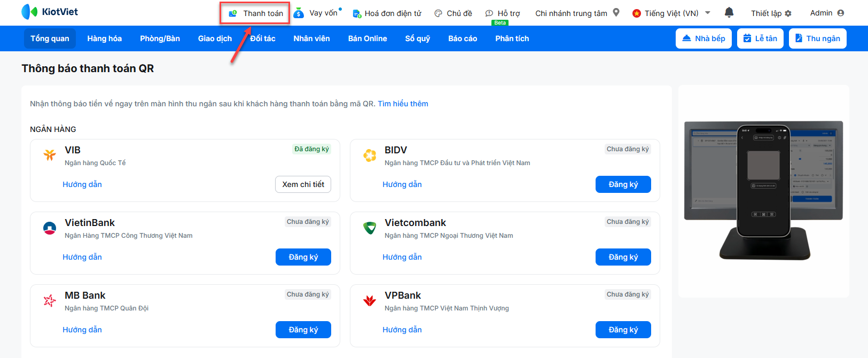
Task: Click the Vietcombank logo icon
Action: 370,228
